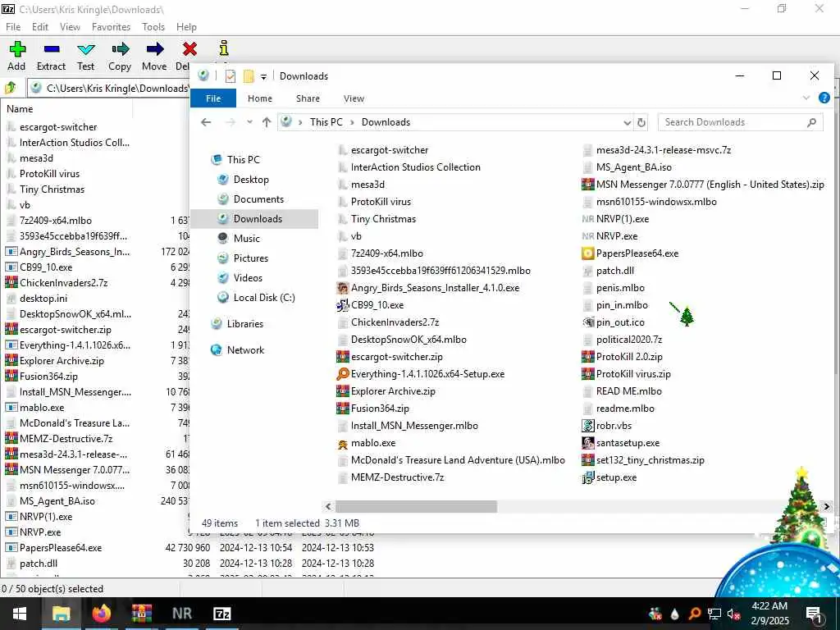Go up one level in Explorer
The image size is (840, 630).
267,122
